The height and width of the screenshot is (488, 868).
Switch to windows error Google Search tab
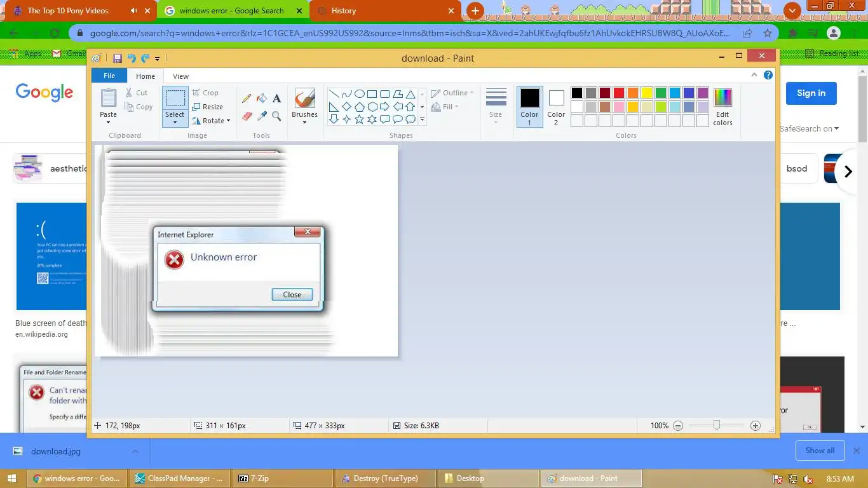coord(231,11)
